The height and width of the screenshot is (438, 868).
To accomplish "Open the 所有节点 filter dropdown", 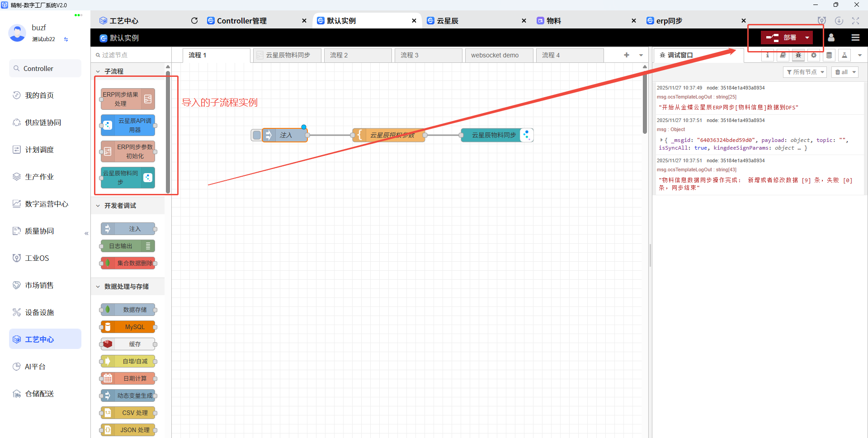I will pyautogui.click(x=805, y=72).
